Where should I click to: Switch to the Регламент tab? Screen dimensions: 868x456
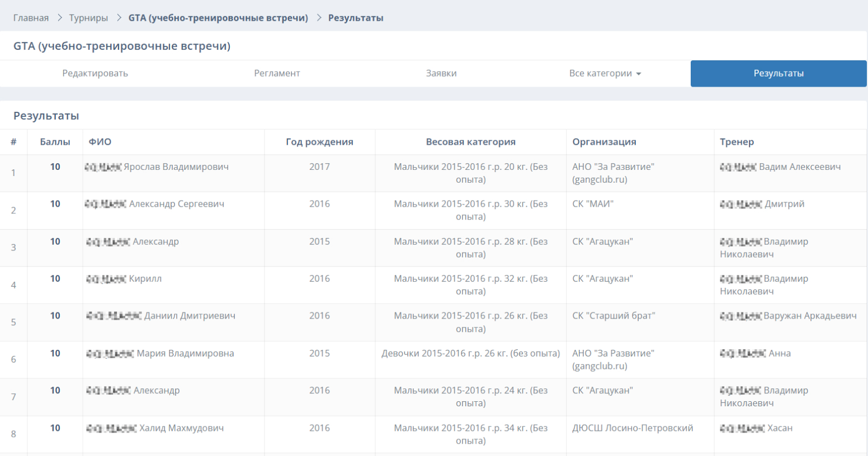click(277, 73)
